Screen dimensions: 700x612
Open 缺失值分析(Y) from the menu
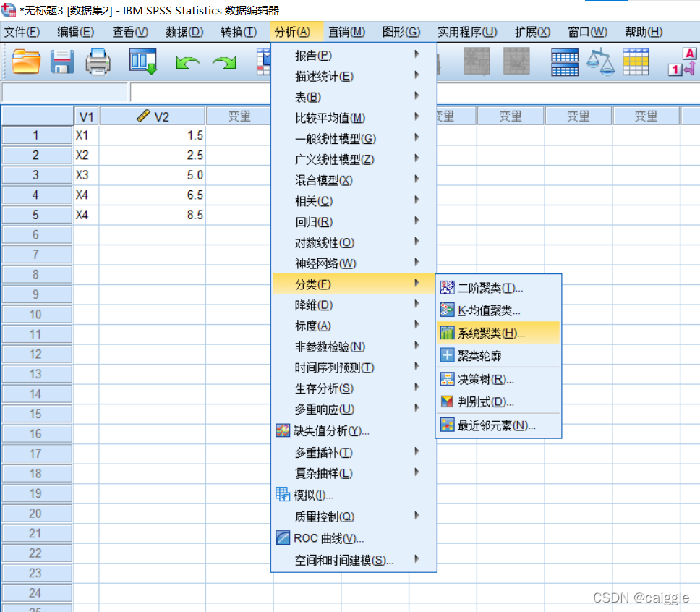coord(354,431)
